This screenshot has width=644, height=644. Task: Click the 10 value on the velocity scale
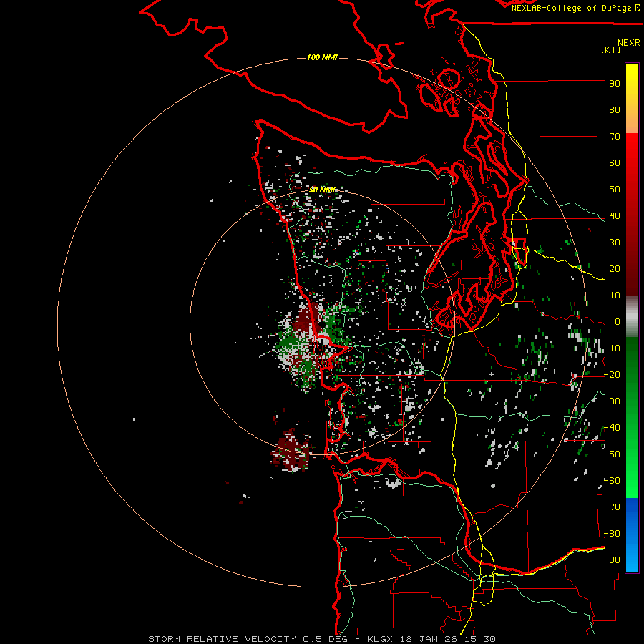tap(615, 296)
